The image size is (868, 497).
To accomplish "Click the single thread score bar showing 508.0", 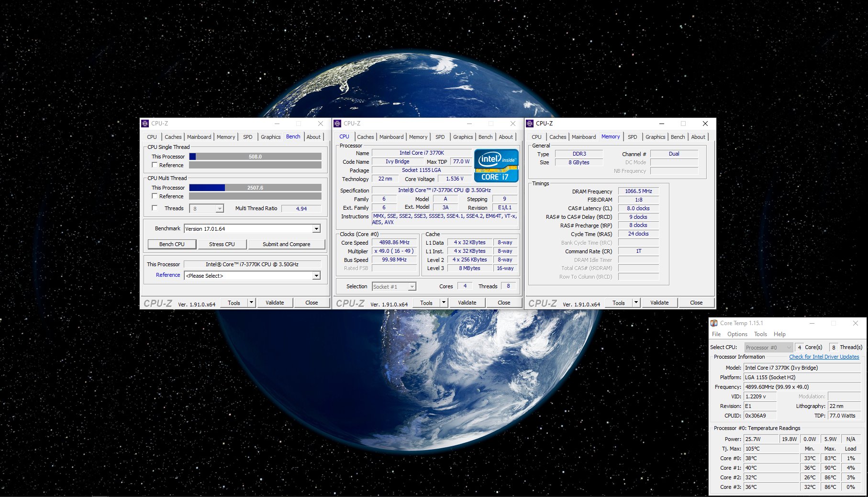I will (255, 157).
